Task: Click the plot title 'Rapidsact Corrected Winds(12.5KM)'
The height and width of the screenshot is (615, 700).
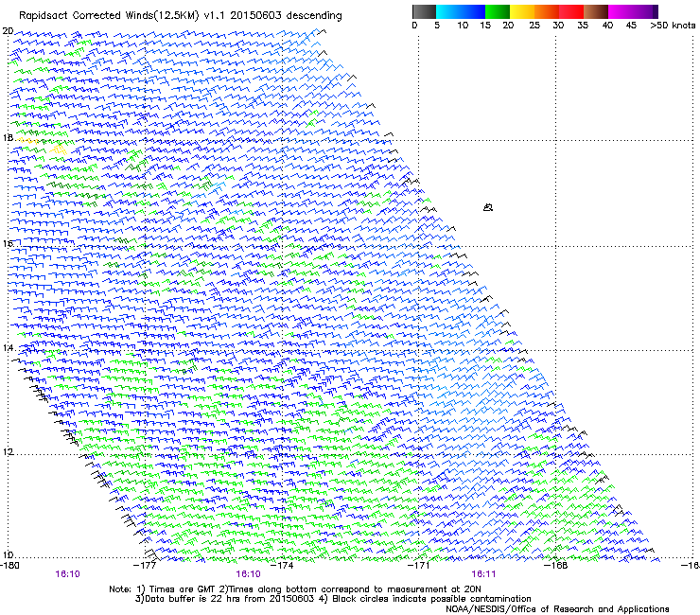Action: click(110, 15)
